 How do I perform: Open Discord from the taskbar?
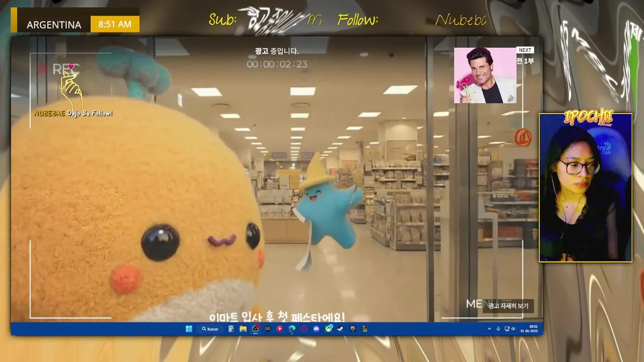[316, 329]
